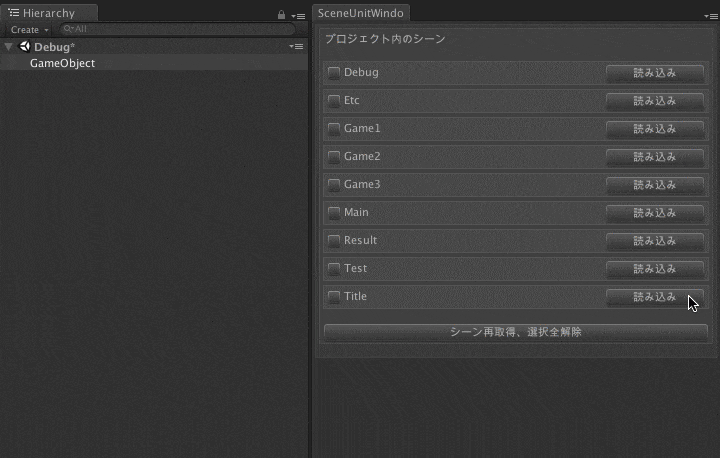This screenshot has height=458, width=720.
Task: Click the Hierarchy panel lock icon
Action: click(x=281, y=15)
